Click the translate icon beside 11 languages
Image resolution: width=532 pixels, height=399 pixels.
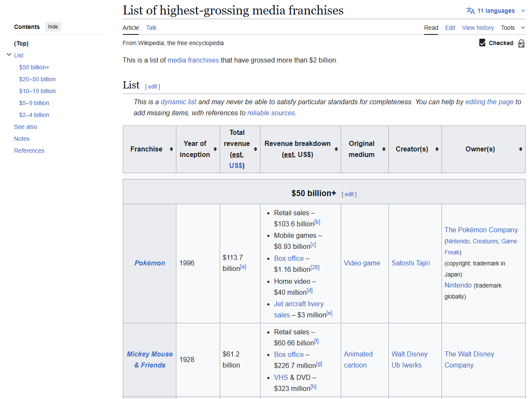pyautogui.click(x=470, y=11)
